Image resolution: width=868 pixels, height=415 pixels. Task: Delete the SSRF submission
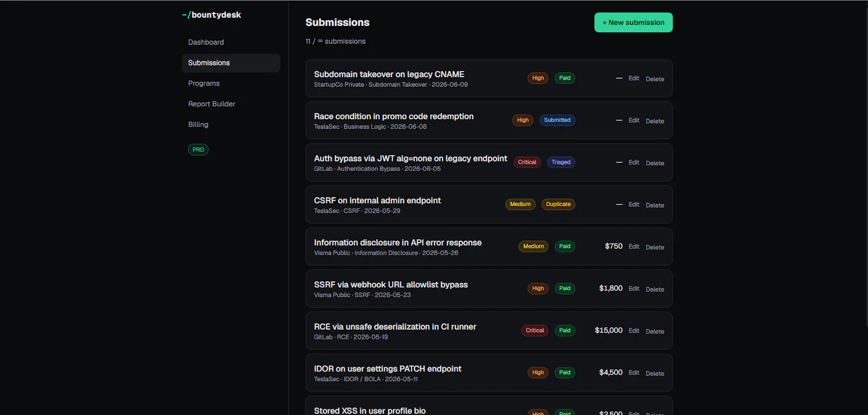point(655,290)
